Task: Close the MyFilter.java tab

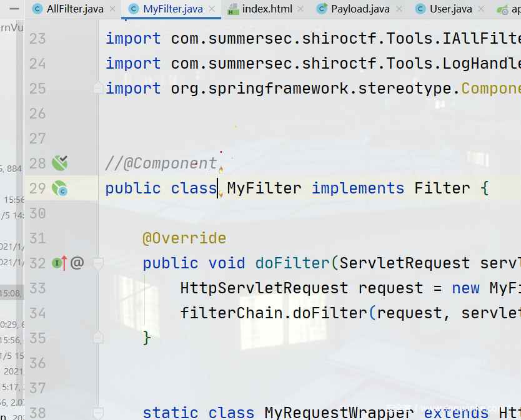Action: point(212,9)
